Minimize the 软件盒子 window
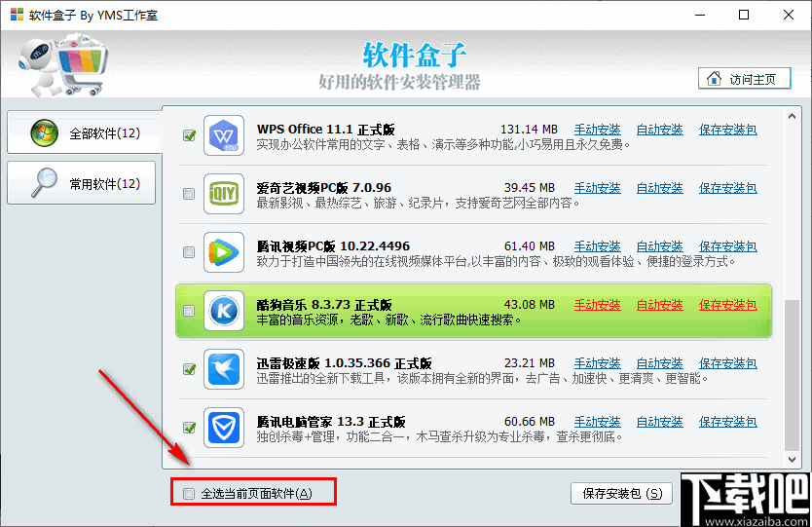This screenshot has width=812, height=527. (700, 15)
